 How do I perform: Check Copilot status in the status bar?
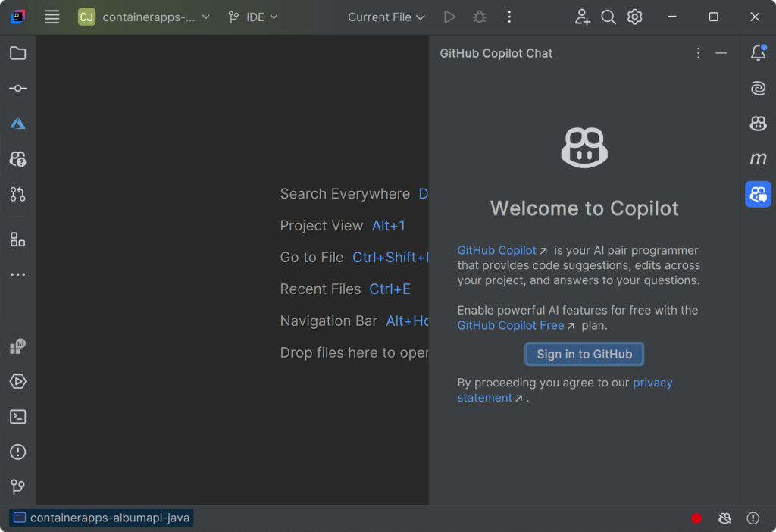click(x=724, y=518)
